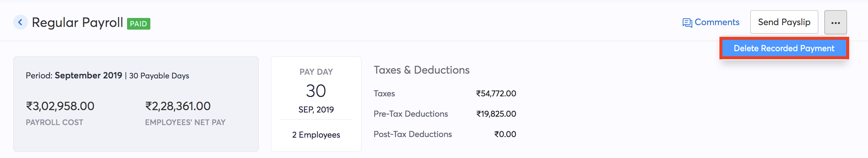
Task: Select Delete Recorded Payment from the menu
Action: (784, 48)
